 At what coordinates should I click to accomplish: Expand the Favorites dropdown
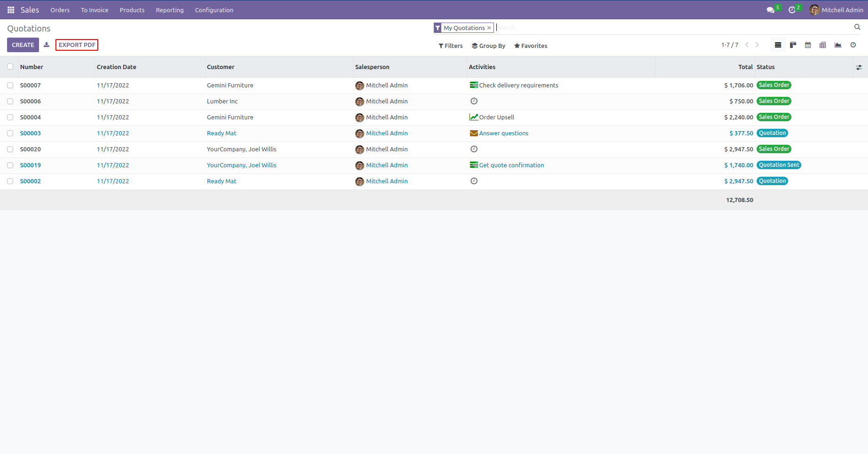point(531,46)
